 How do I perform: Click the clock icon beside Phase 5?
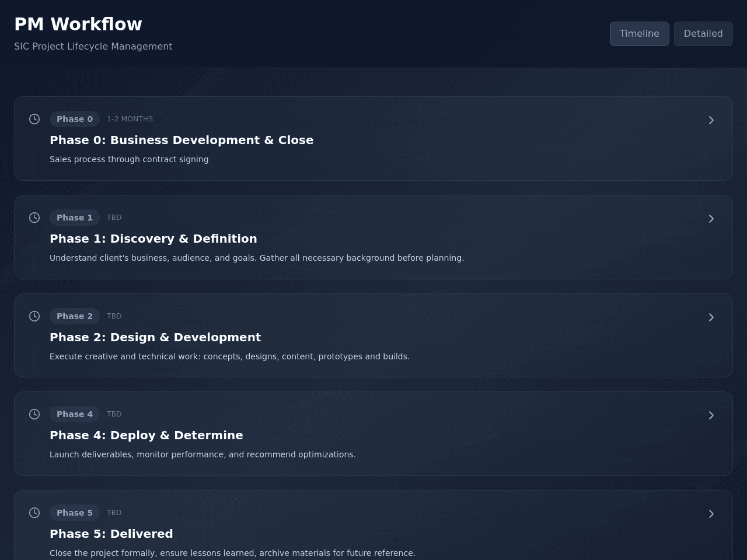[34, 513]
